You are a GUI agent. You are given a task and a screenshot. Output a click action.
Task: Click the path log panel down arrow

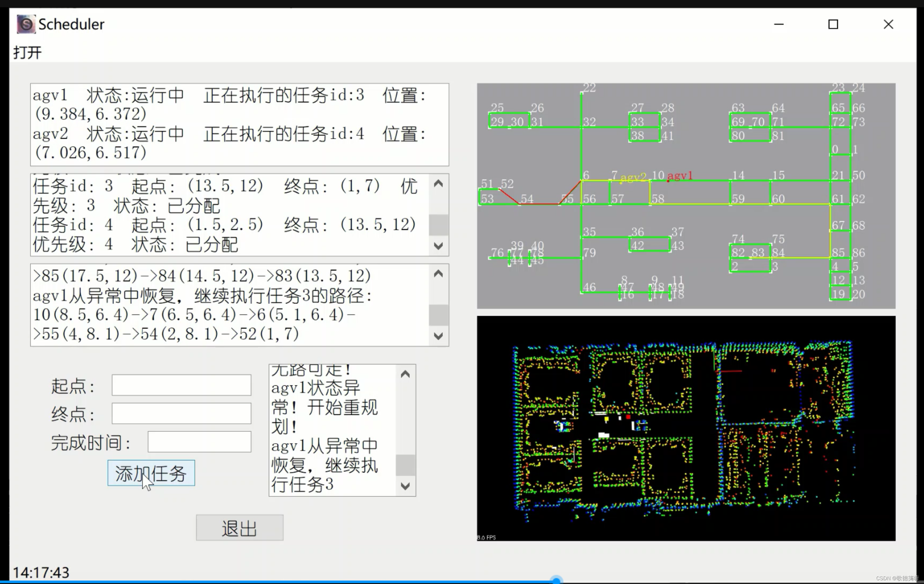coord(438,336)
